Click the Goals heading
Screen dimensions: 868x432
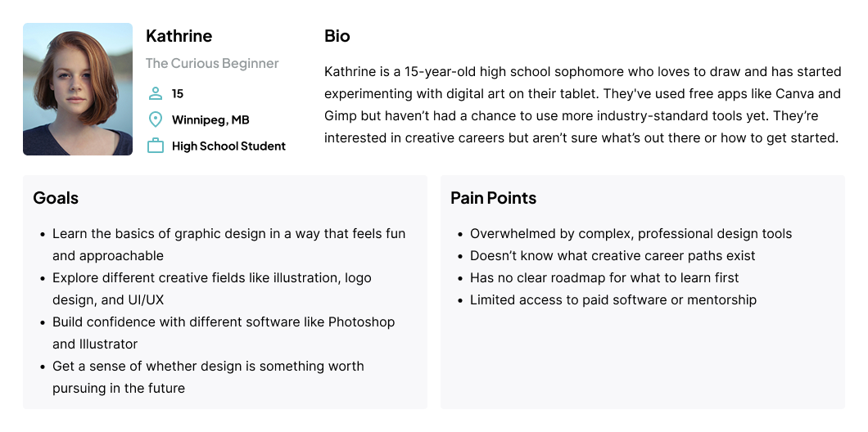(x=56, y=197)
